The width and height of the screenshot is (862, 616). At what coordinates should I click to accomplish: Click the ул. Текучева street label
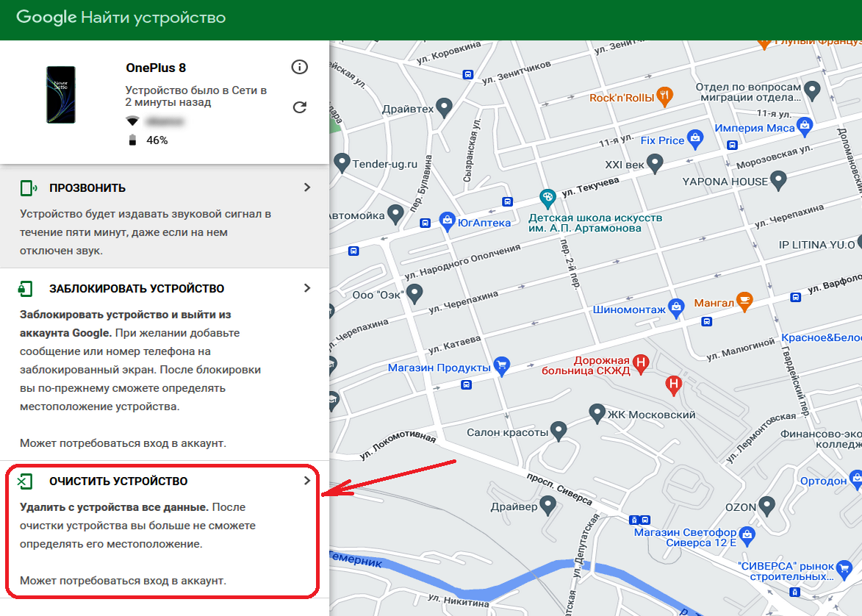click(x=590, y=187)
